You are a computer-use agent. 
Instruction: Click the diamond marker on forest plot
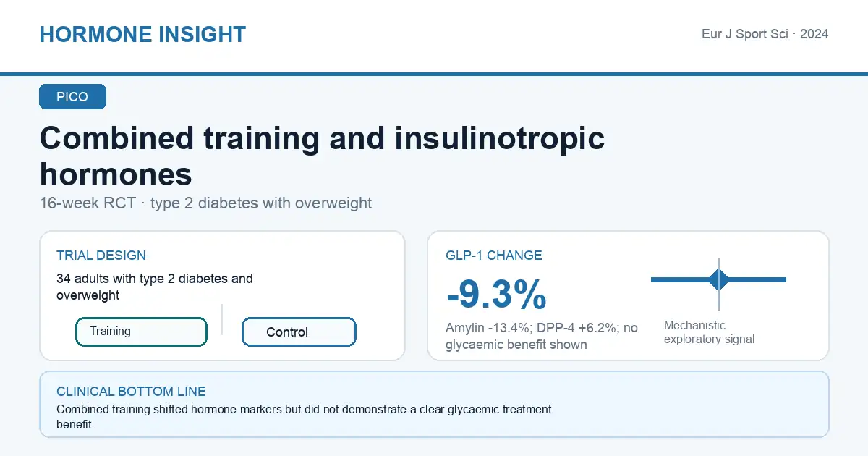[719, 279]
